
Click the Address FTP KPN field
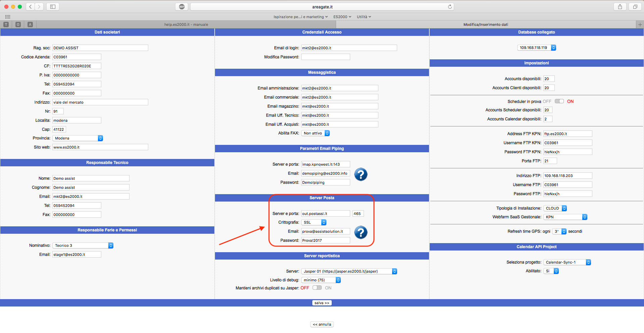(568, 134)
